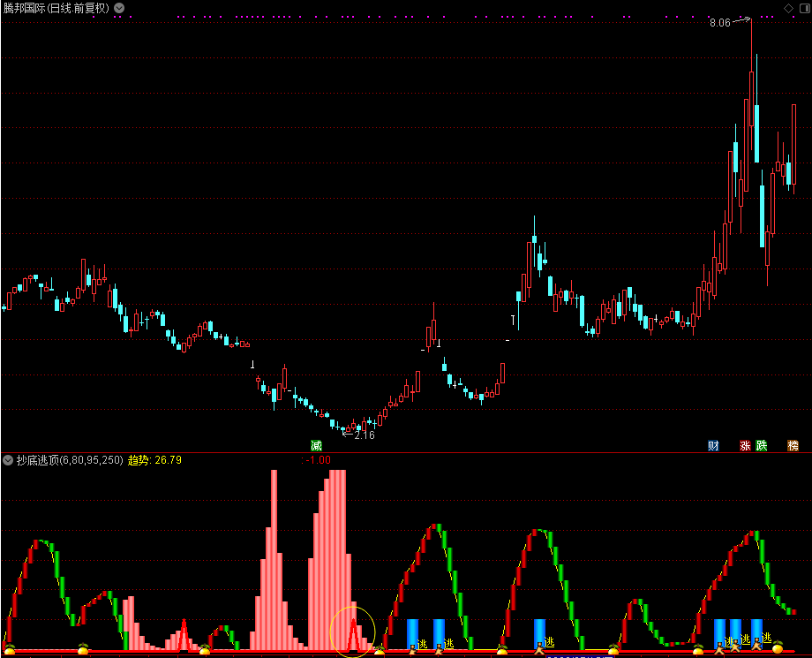Open the blue 财 info badge

point(713,445)
